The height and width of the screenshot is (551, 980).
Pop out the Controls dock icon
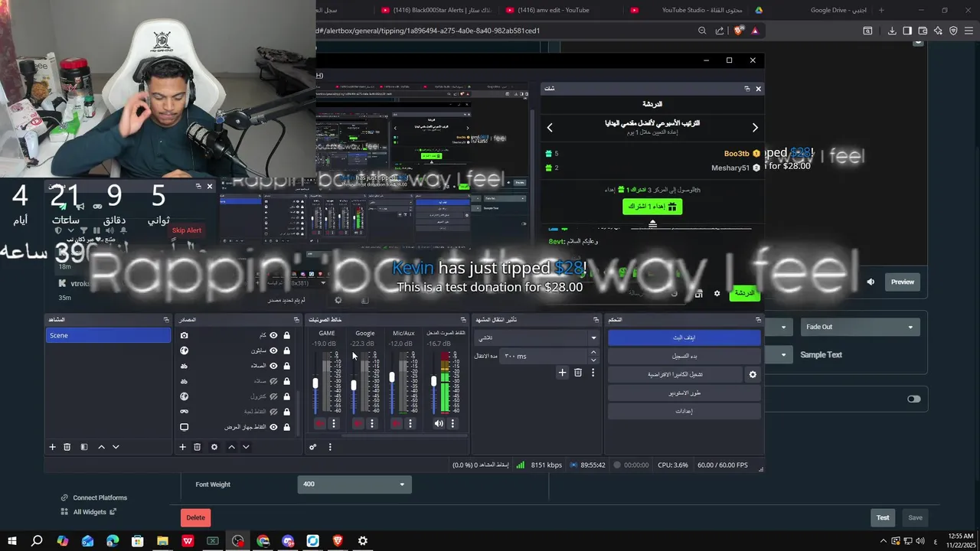coord(758,319)
